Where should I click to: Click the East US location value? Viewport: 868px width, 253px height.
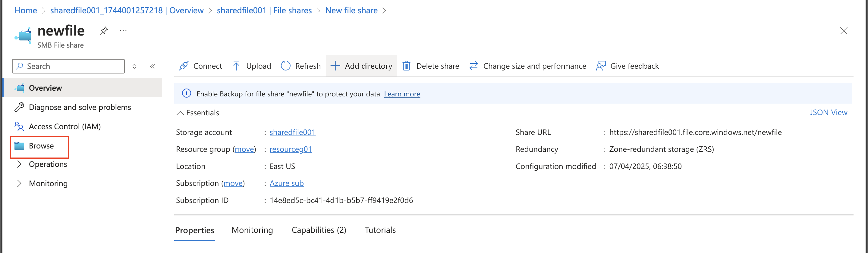282,167
